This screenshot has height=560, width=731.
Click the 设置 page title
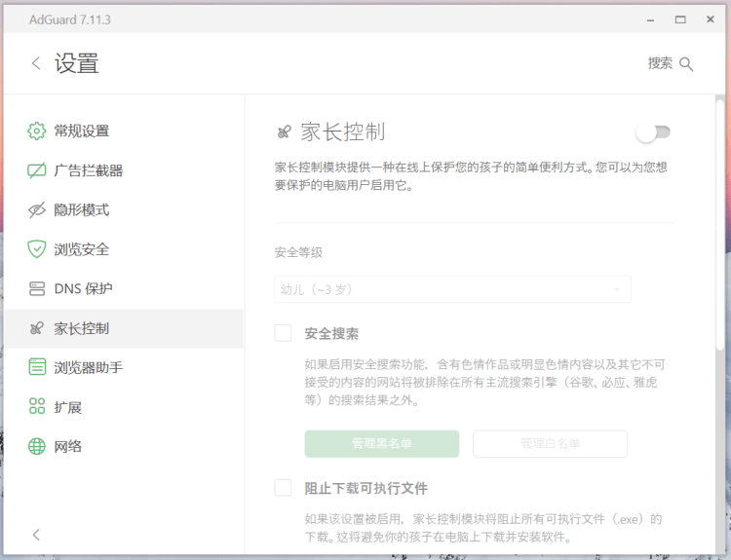coord(76,63)
